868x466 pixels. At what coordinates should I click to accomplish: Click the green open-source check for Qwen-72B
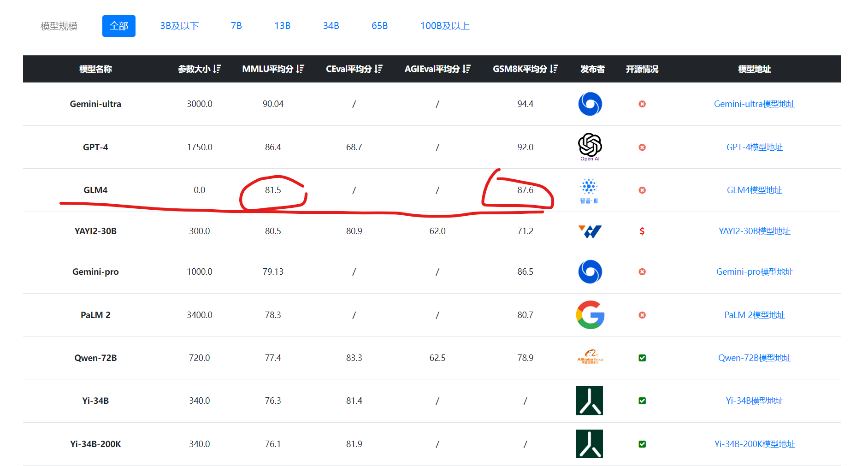point(642,358)
